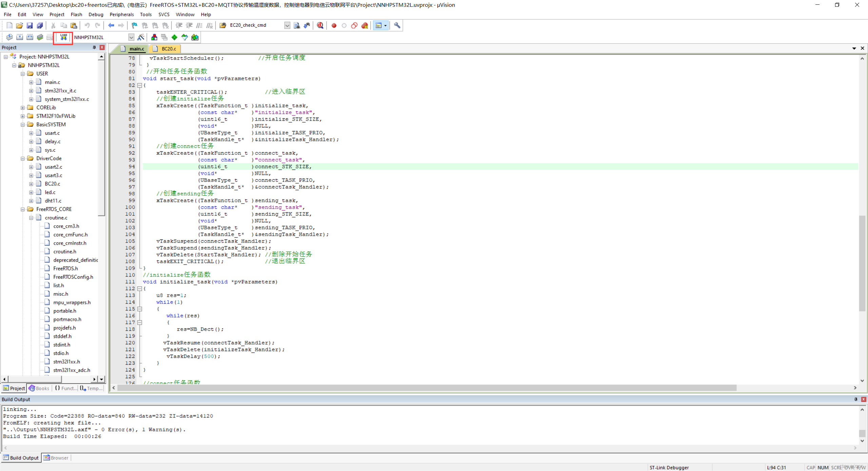Save all files

coord(40,25)
